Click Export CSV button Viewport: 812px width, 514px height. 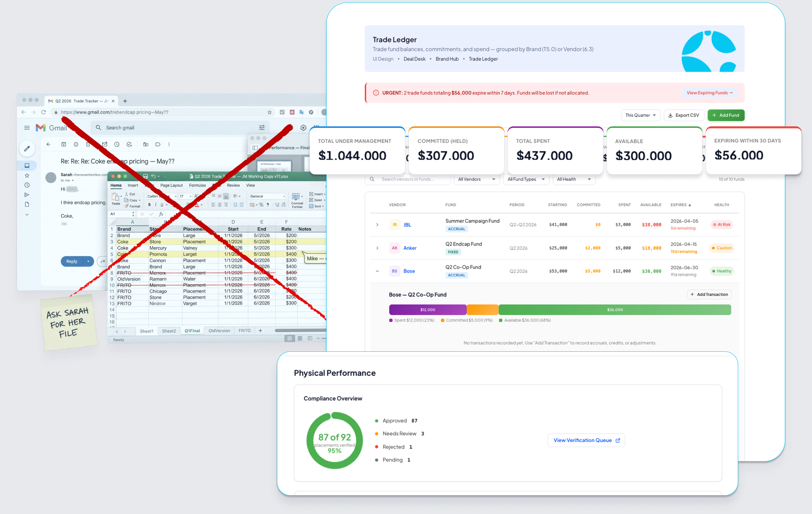pos(683,115)
